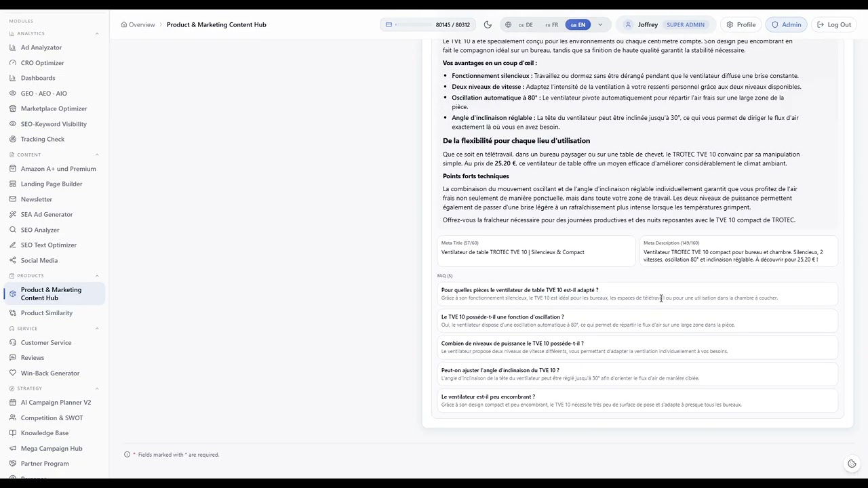The width and height of the screenshot is (868, 488).
Task: Open Marketplace Optimizer
Action: pos(54,108)
